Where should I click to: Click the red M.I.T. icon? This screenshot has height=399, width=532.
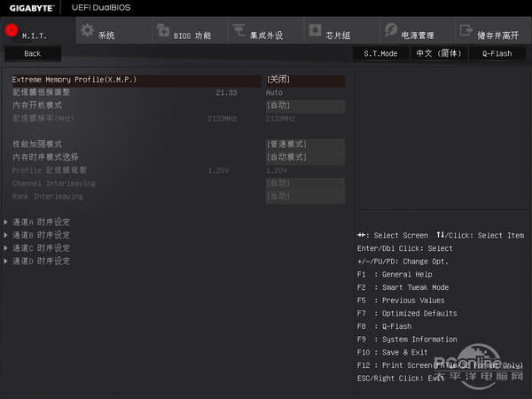pyautogui.click(x=11, y=29)
